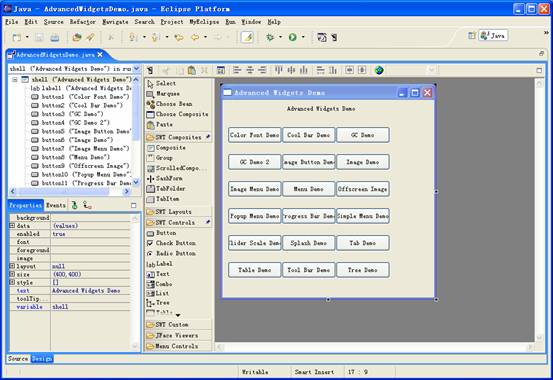Select the Label widget in palette
553x380 pixels.
(159, 264)
